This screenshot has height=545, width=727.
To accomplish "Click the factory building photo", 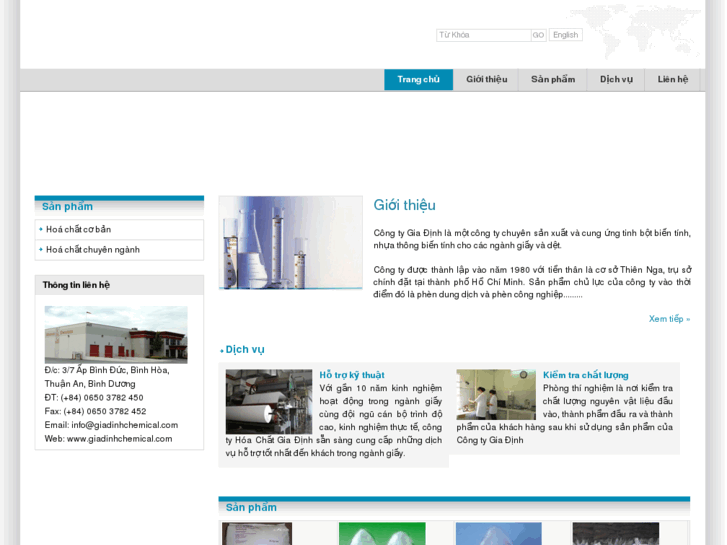I will 116,334.
